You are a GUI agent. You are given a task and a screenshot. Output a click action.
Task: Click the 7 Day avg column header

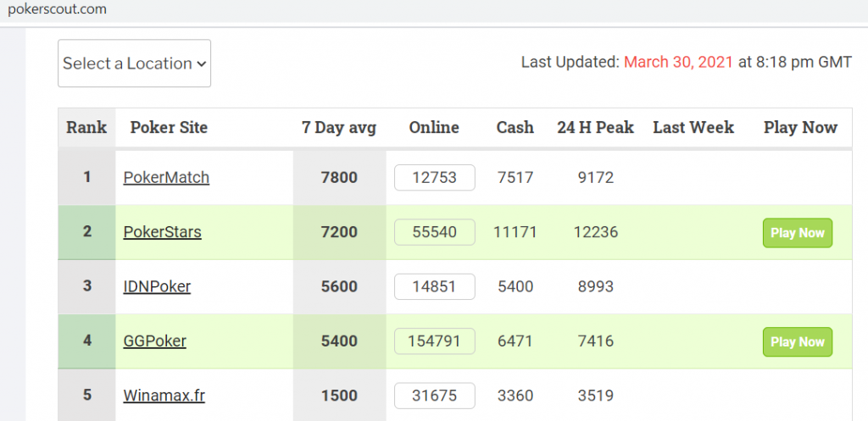(x=339, y=128)
